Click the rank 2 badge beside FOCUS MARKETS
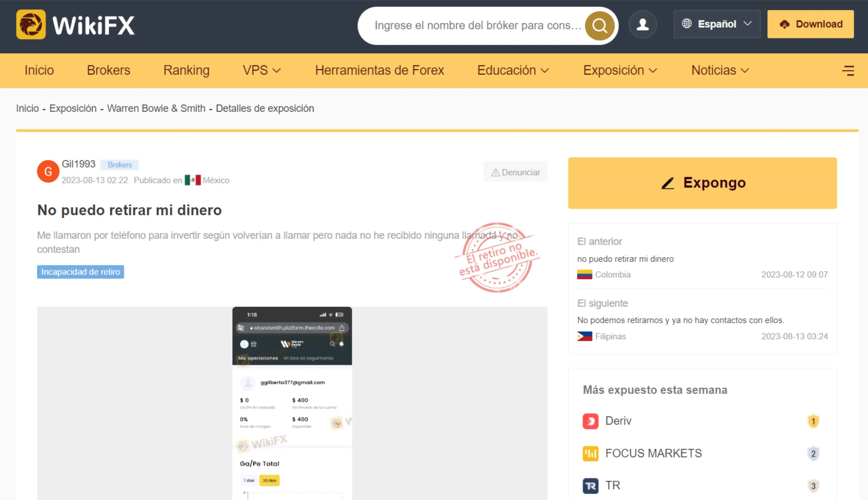 (813, 453)
